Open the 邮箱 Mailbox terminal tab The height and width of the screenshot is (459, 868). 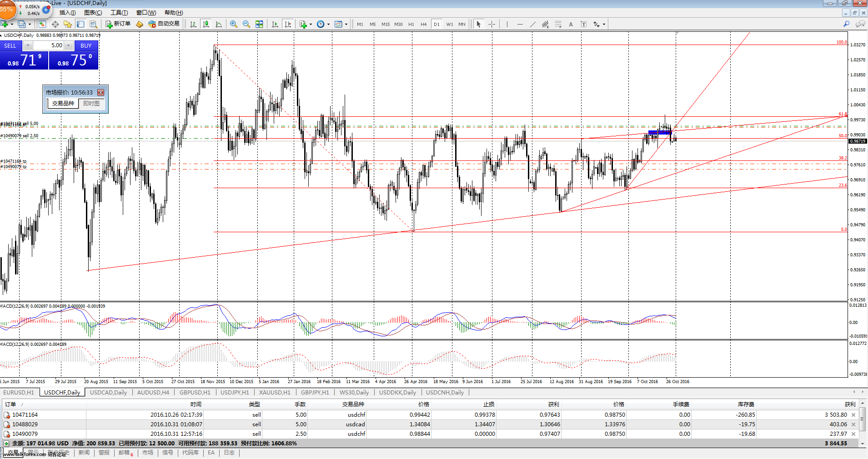click(125, 453)
